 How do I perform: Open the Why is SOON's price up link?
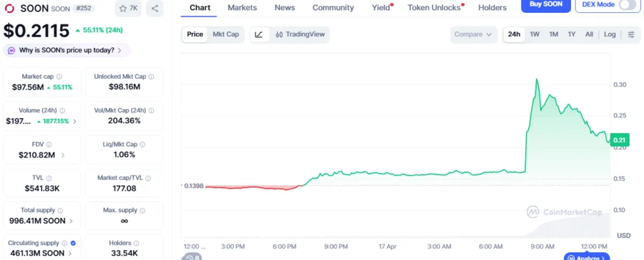pyautogui.click(x=67, y=50)
